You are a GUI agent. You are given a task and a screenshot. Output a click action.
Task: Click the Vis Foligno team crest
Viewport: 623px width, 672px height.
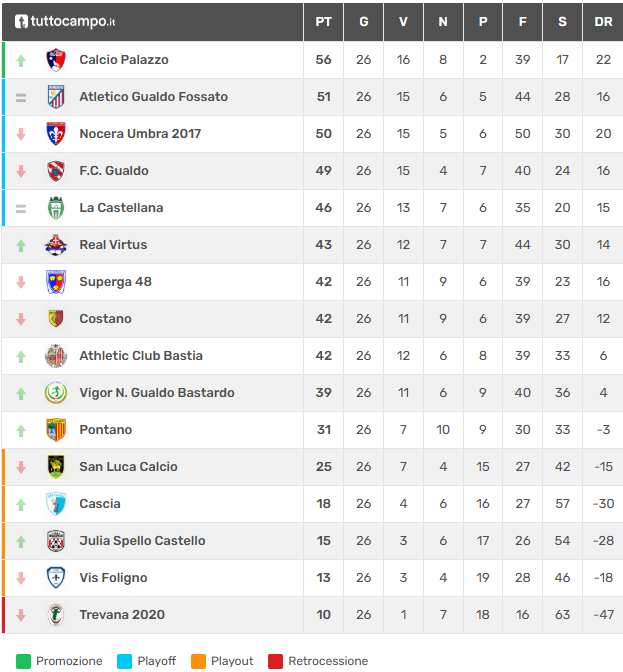[56, 578]
